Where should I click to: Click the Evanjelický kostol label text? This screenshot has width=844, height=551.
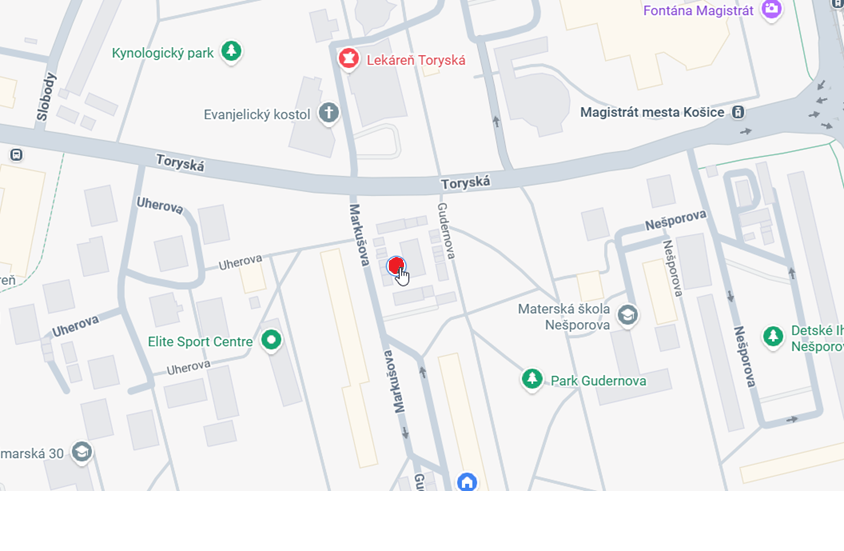pos(257,115)
